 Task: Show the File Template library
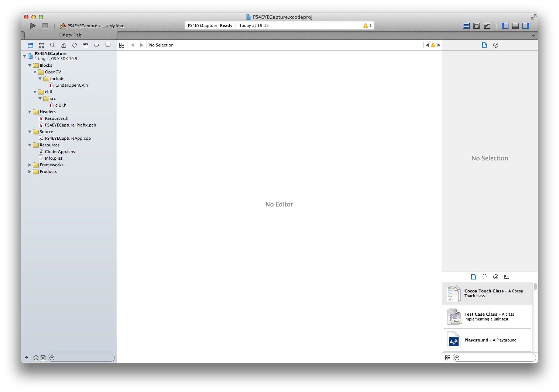tap(473, 277)
